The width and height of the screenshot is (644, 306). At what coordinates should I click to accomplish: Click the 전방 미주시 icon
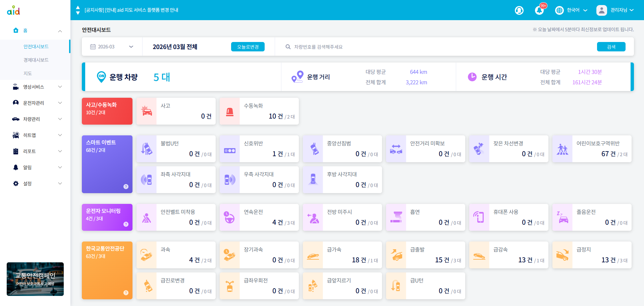pyautogui.click(x=313, y=218)
